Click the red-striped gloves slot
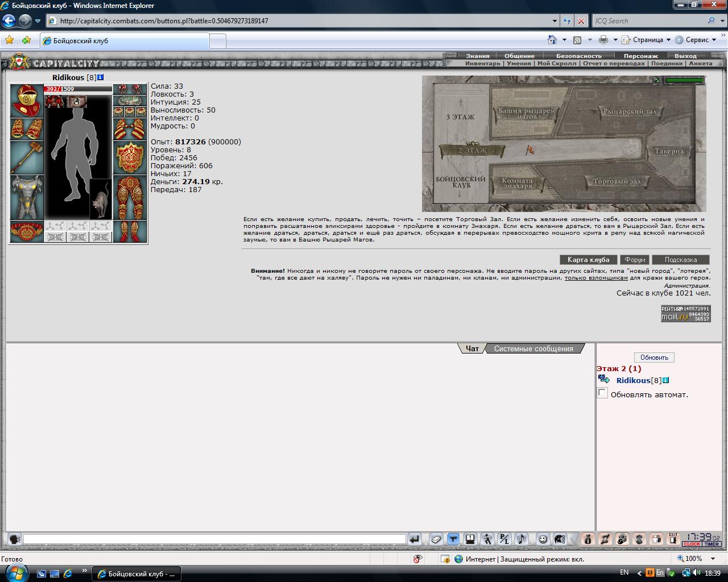728x582 pixels. (x=130, y=129)
